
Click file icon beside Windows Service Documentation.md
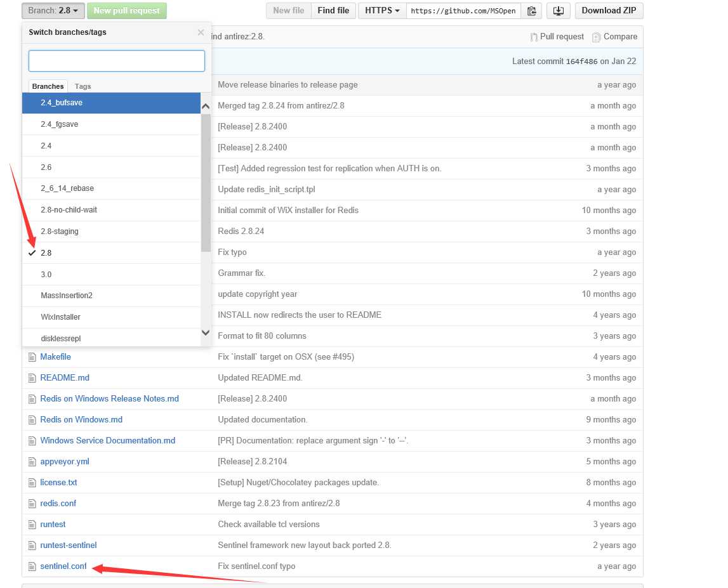(32, 440)
